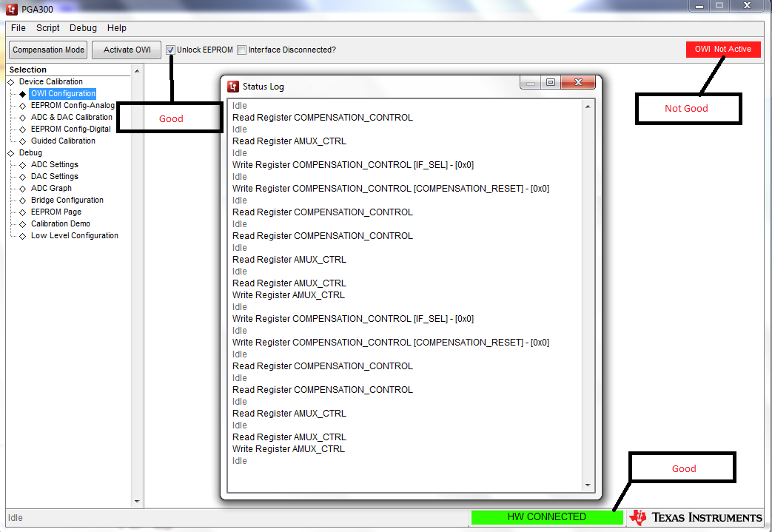The width and height of the screenshot is (772, 532).
Task: Open the Help menu
Action: 117,28
